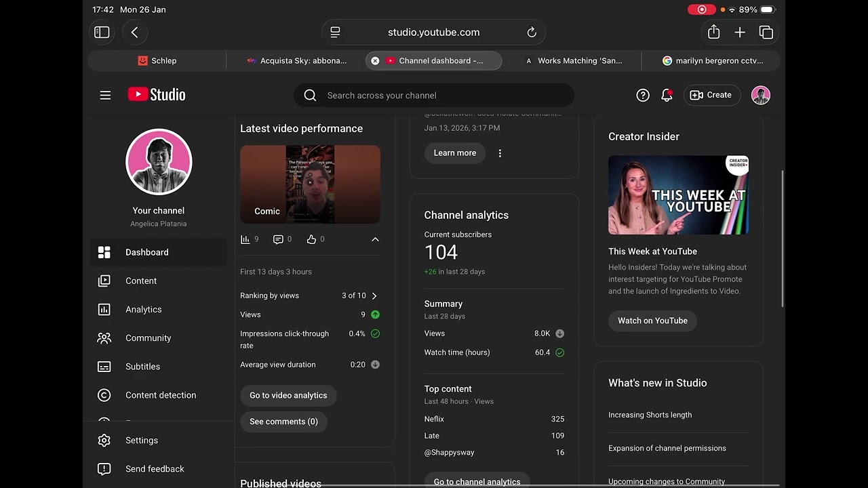
Task: Click Go to channel analytics button
Action: click(x=477, y=481)
